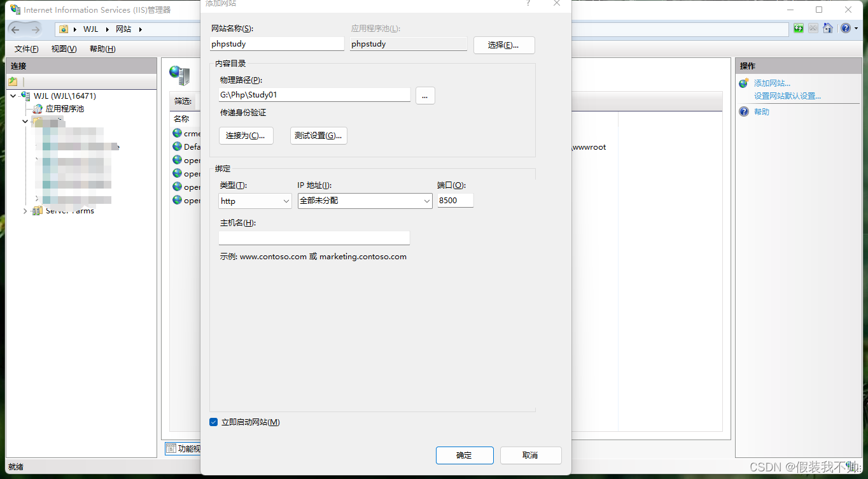Screen dimensions: 868x479
Task: Click the ... browse path button
Action: coord(425,96)
